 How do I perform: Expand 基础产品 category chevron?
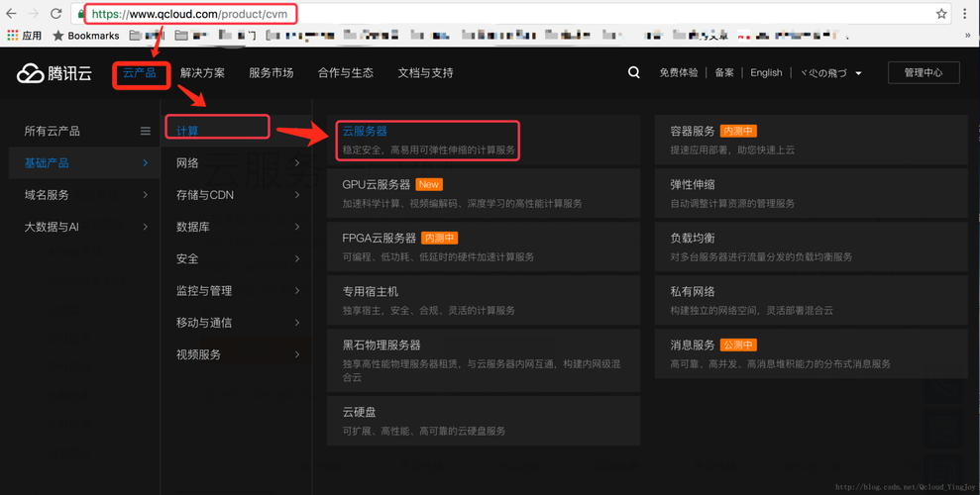[x=146, y=163]
